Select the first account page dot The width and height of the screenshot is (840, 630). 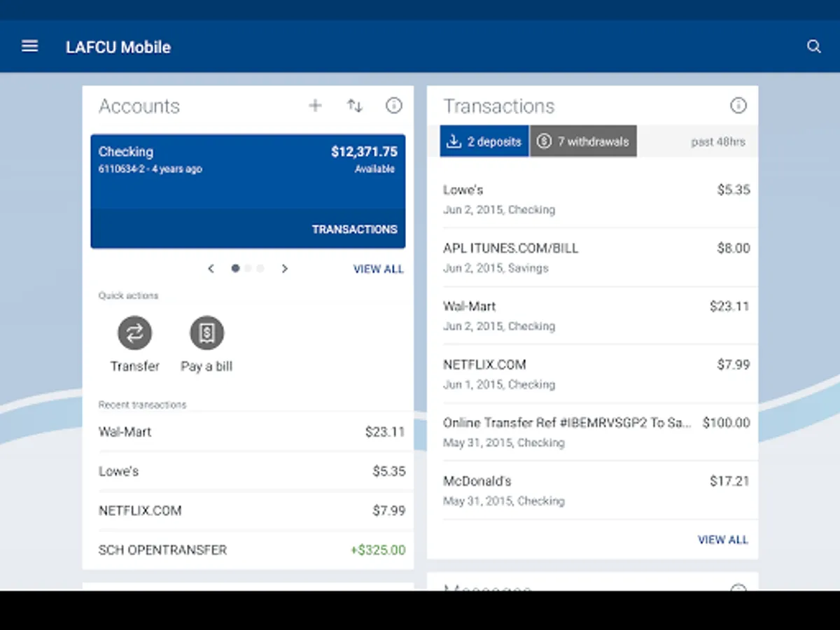coord(235,268)
